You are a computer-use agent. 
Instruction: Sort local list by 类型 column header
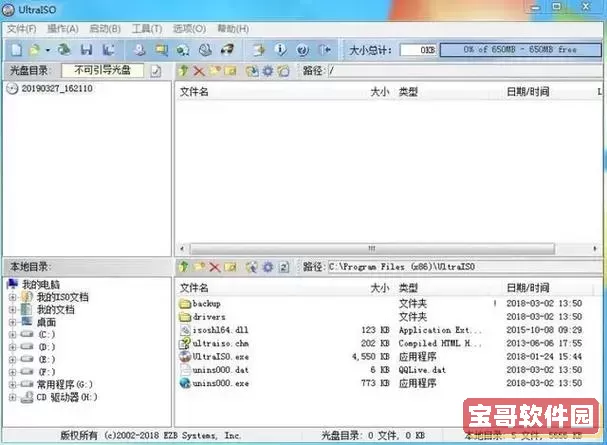tap(408, 288)
